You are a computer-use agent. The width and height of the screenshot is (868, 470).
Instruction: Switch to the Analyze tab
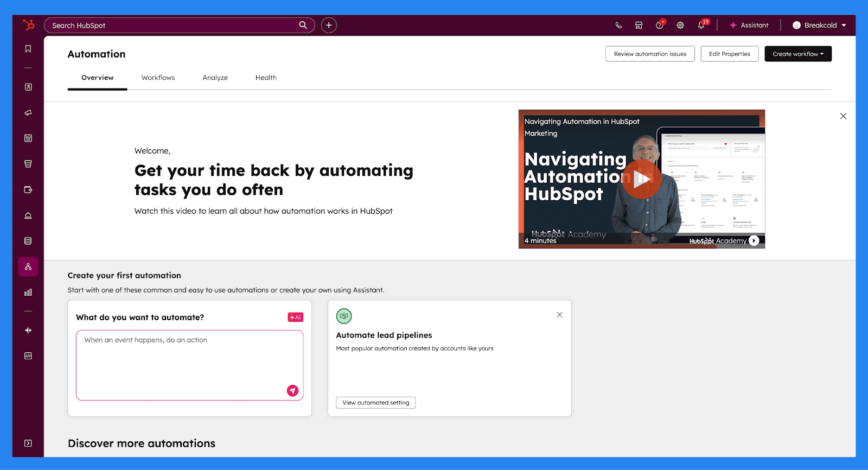[215, 78]
